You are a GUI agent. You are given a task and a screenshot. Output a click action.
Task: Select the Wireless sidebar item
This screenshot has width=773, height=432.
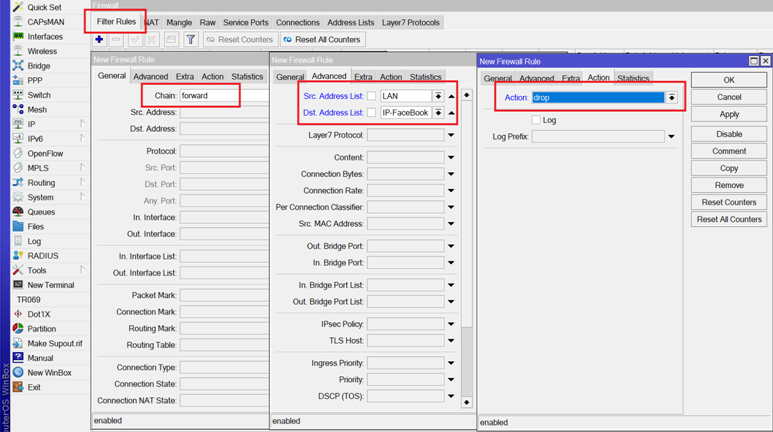42,51
